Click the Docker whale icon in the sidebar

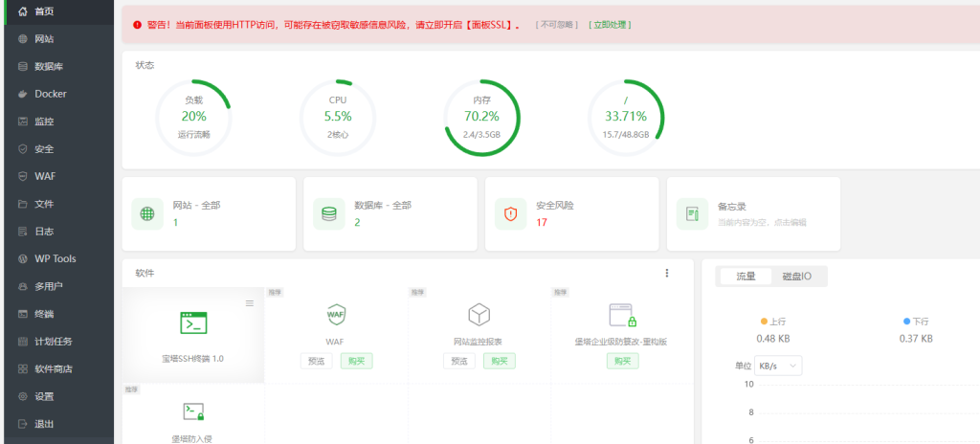click(x=23, y=94)
